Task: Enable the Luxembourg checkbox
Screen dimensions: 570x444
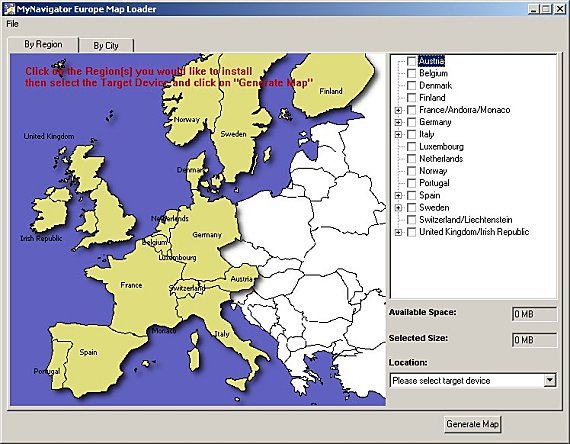Action: pos(411,147)
